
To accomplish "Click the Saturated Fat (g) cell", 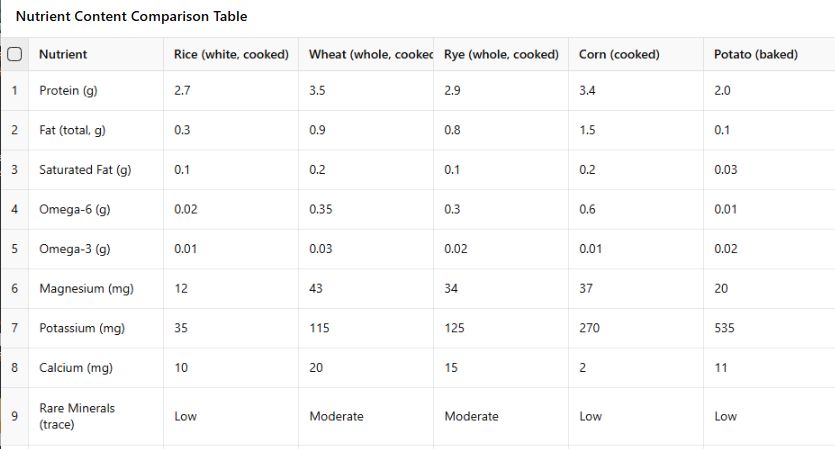I will pyautogui.click(x=96, y=170).
